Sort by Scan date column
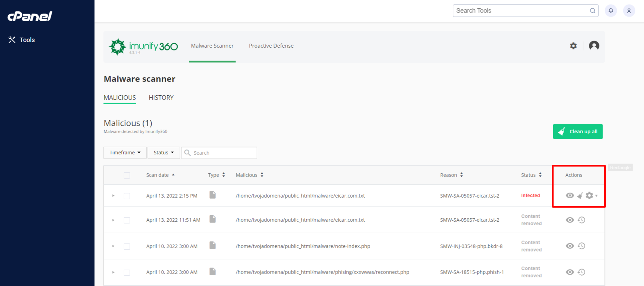Image resolution: width=644 pixels, height=286 pixels. (160, 175)
